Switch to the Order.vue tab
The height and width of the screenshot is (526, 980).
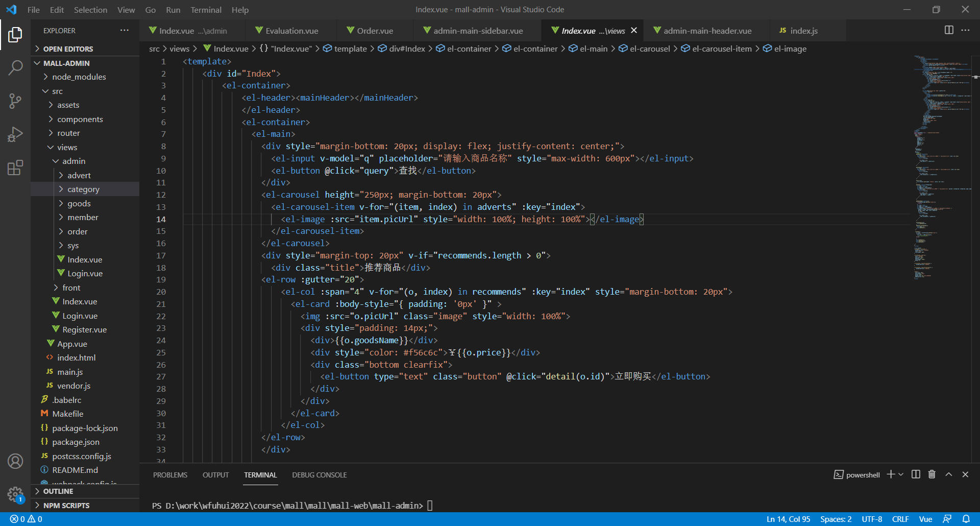(375, 31)
